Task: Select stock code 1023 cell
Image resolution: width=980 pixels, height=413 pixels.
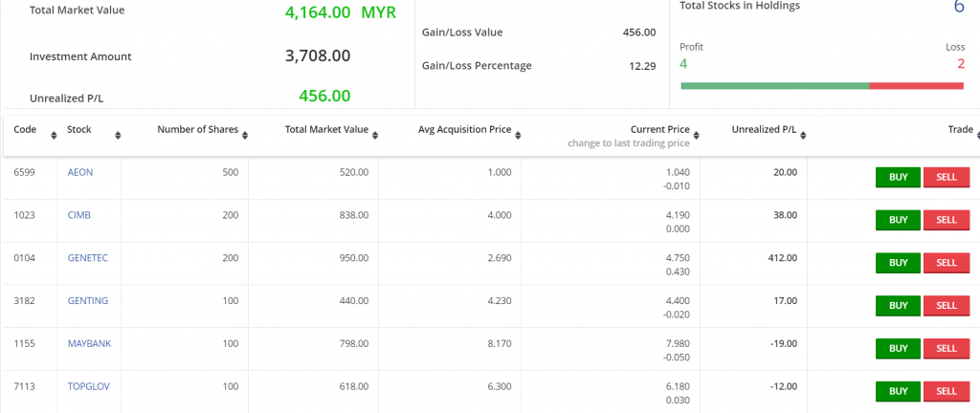Action: pos(24,215)
